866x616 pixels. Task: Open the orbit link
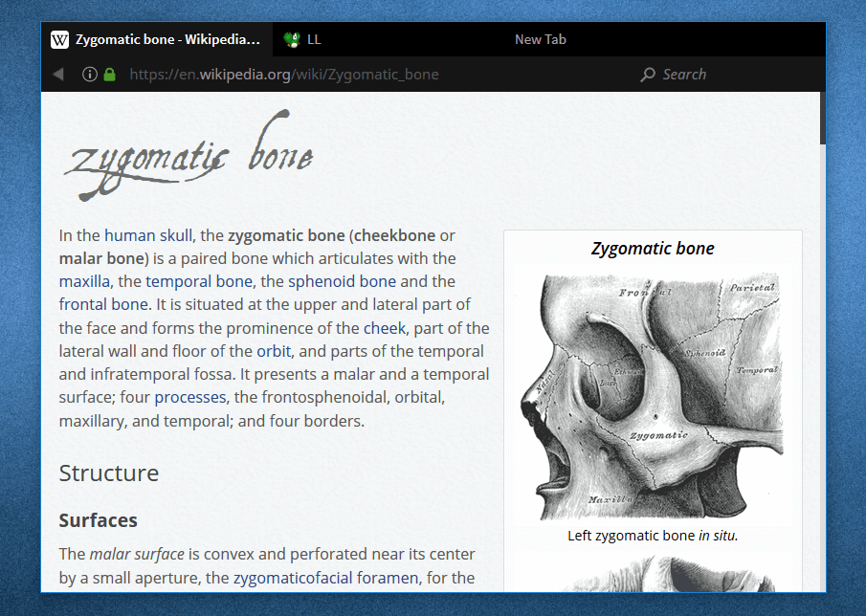274,352
